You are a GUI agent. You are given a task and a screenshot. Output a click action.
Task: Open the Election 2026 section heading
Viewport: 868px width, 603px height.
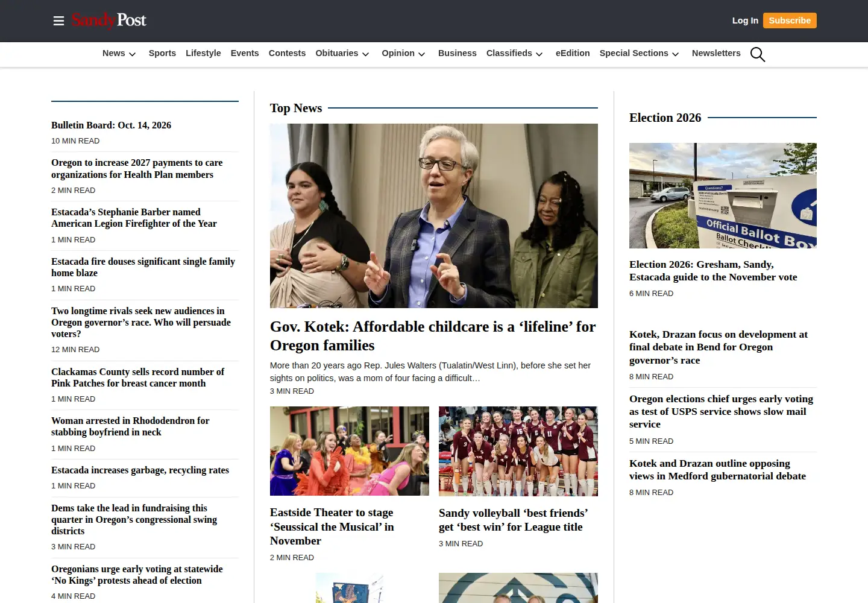point(665,118)
